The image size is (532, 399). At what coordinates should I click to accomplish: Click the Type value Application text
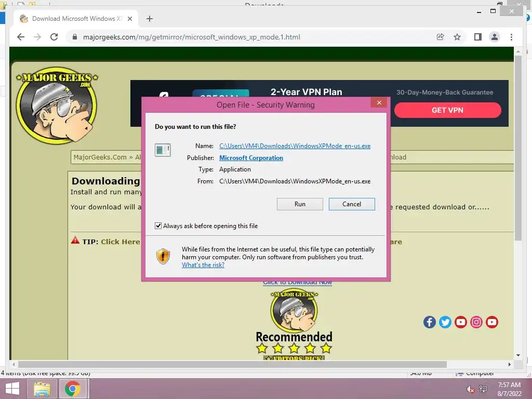(x=235, y=169)
